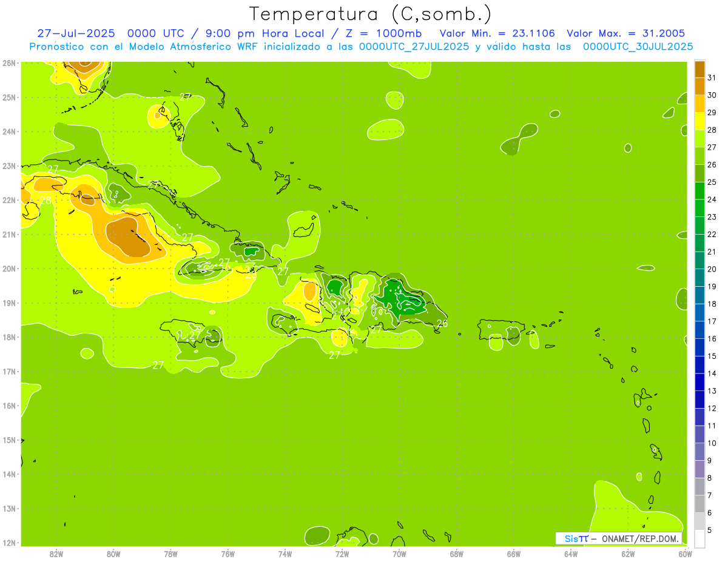
Task: Select the yellow legend swatch between 28 and 29
Action: pyautogui.click(x=699, y=121)
